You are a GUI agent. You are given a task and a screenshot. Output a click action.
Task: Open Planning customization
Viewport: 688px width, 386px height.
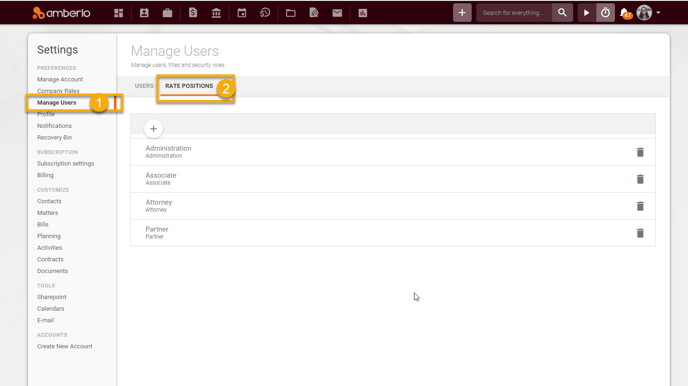coord(49,236)
